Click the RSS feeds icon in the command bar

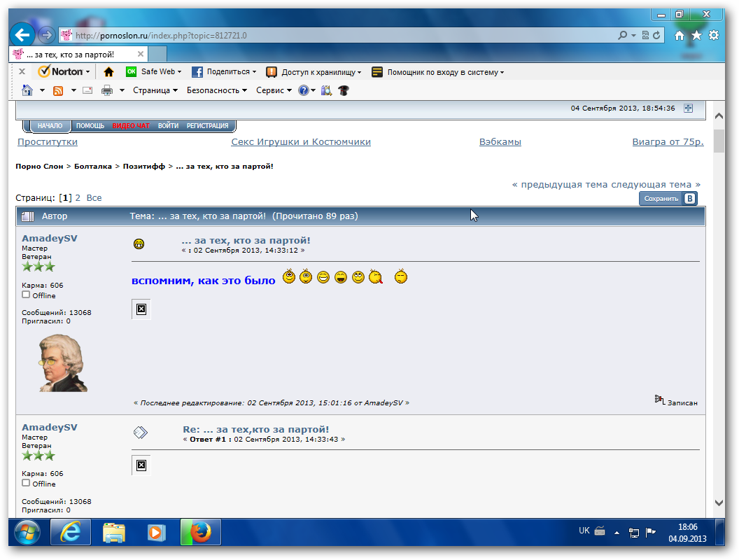tap(58, 90)
